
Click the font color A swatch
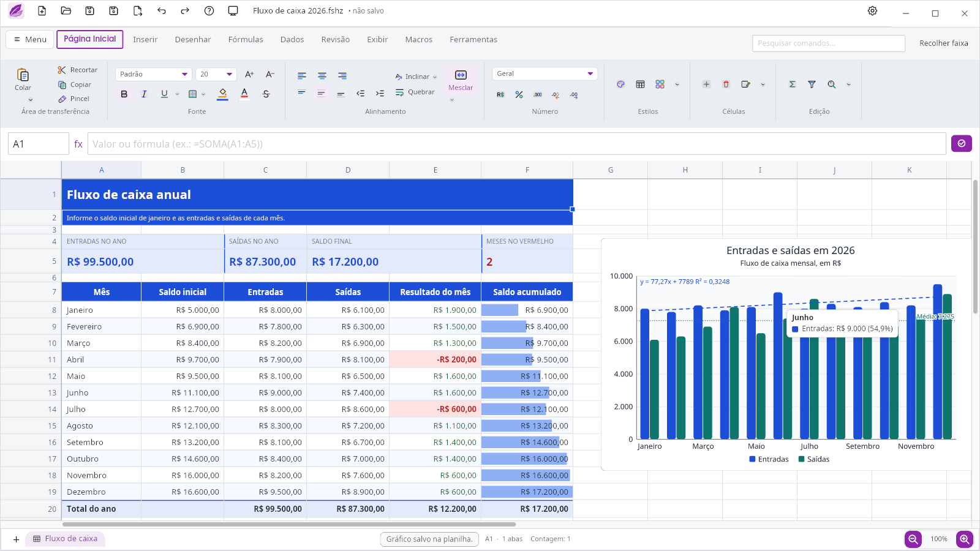244,94
